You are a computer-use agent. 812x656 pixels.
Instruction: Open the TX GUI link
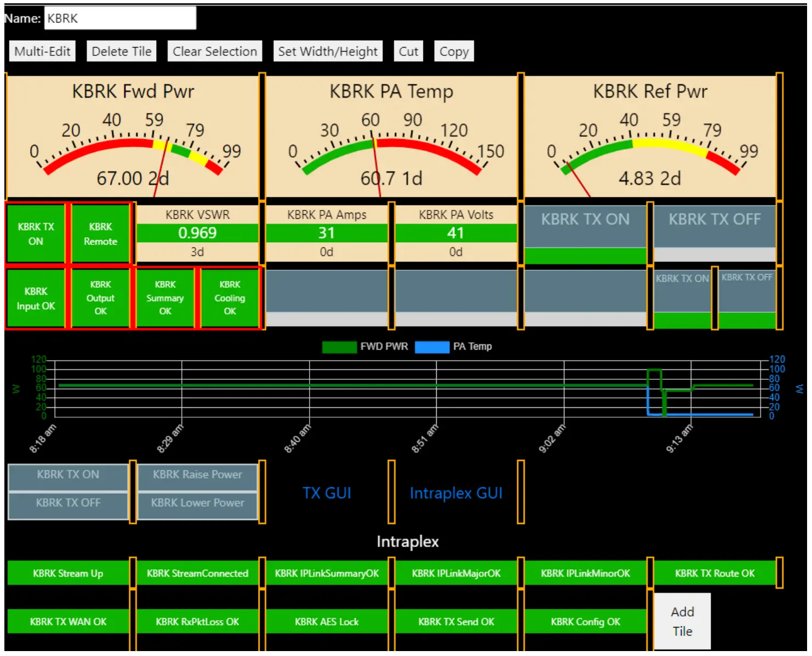327,493
